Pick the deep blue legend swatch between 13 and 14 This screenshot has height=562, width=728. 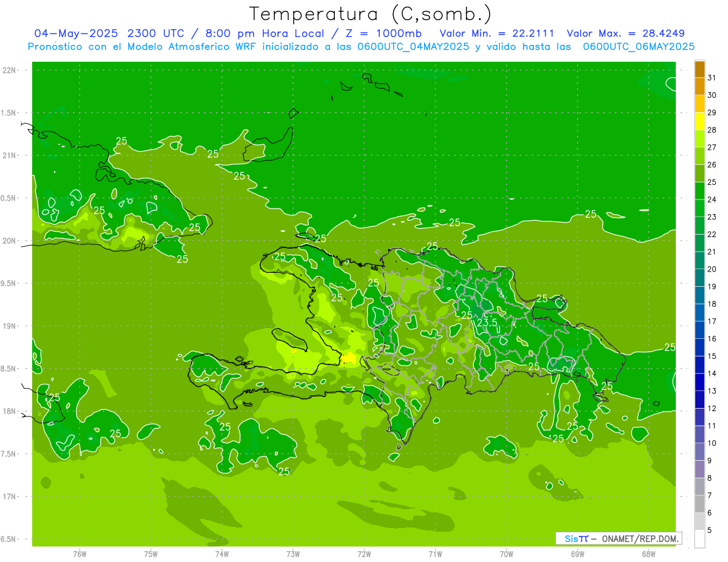click(x=699, y=382)
